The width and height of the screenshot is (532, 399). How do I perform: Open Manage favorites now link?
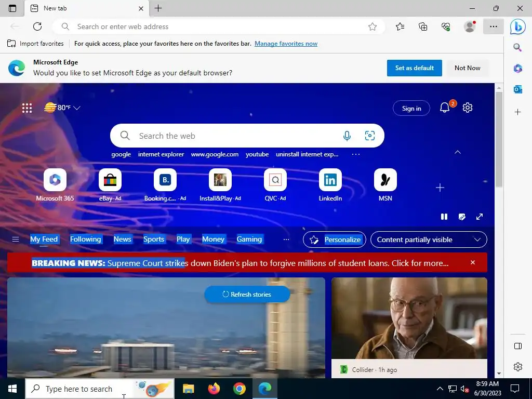pyautogui.click(x=286, y=44)
